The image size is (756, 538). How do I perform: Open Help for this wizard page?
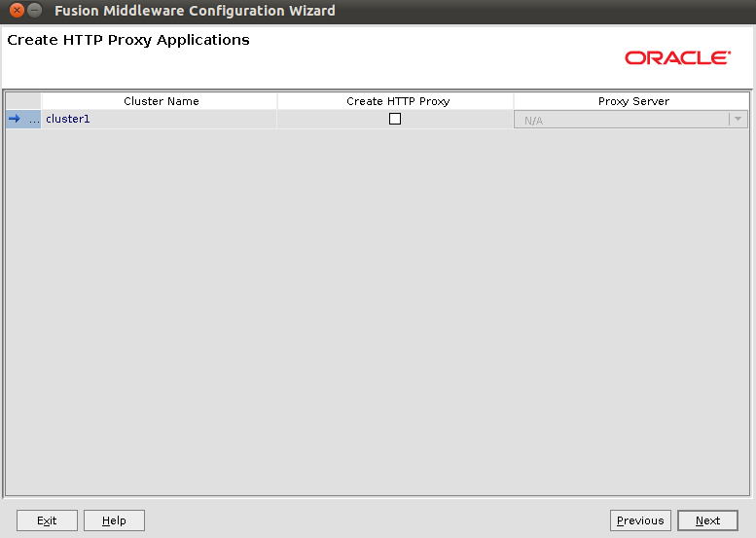pos(114,520)
